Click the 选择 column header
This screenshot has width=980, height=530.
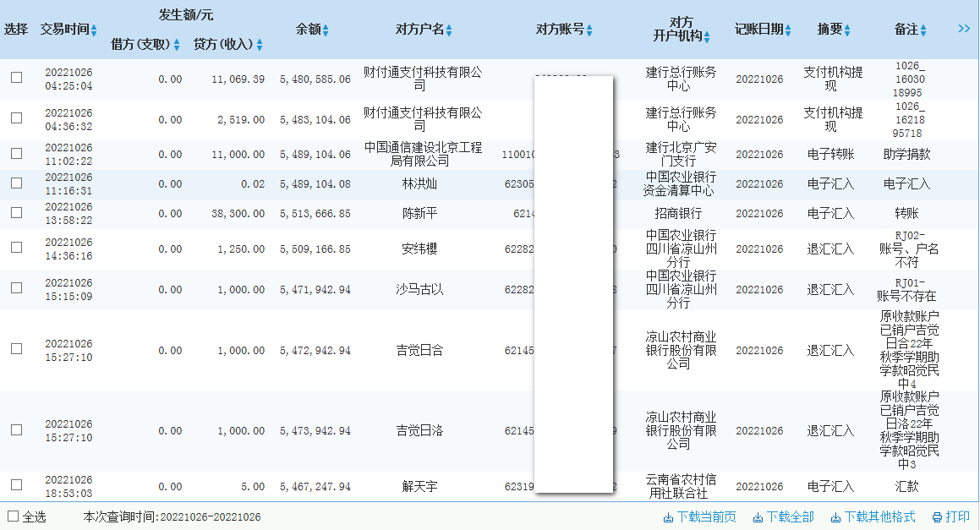pyautogui.click(x=16, y=30)
